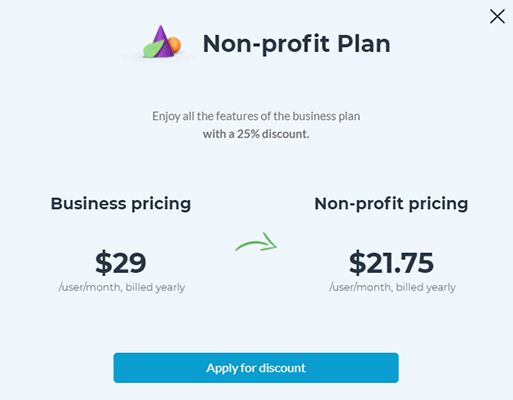Click the green leaf in the logo
The image size is (513, 400).
153,49
